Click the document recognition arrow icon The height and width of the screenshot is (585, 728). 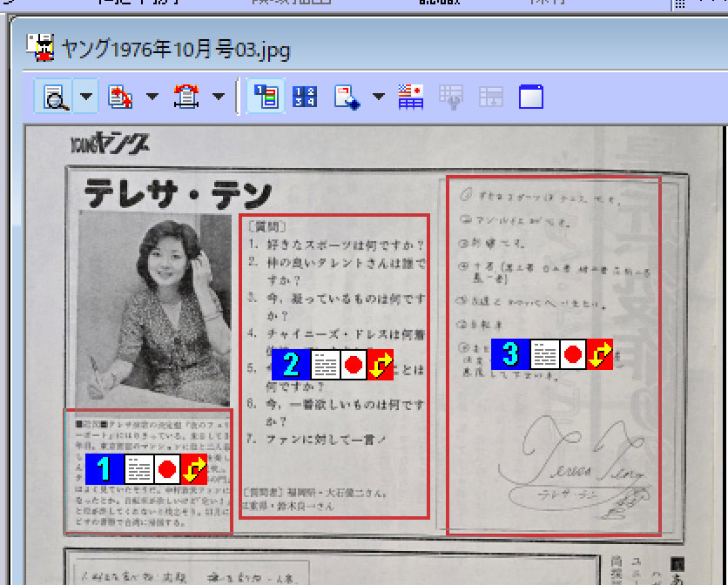coord(347,97)
